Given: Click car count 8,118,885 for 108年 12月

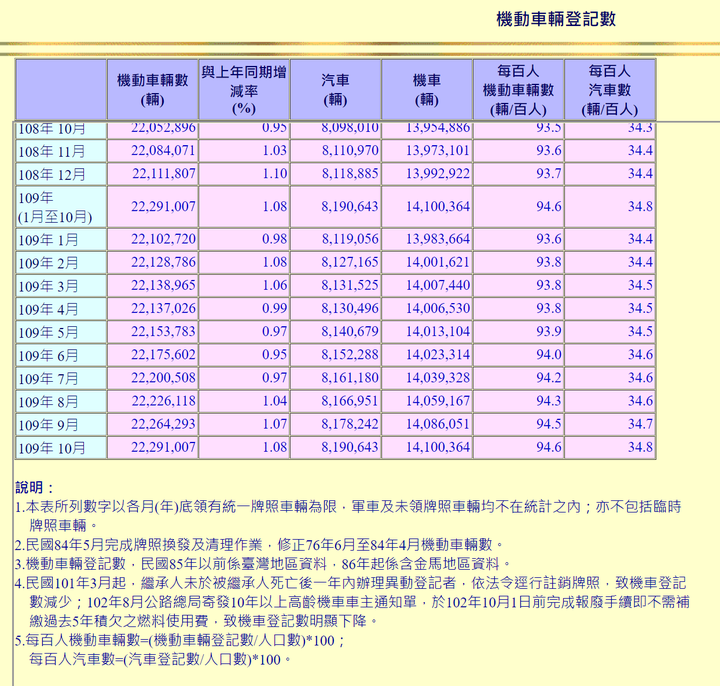Looking at the screenshot, I should point(350,174).
